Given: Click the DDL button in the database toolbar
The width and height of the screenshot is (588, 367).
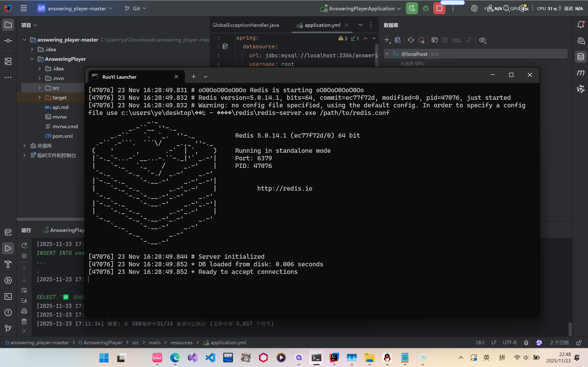Looking at the screenshot, I should pyautogui.click(x=457, y=40).
